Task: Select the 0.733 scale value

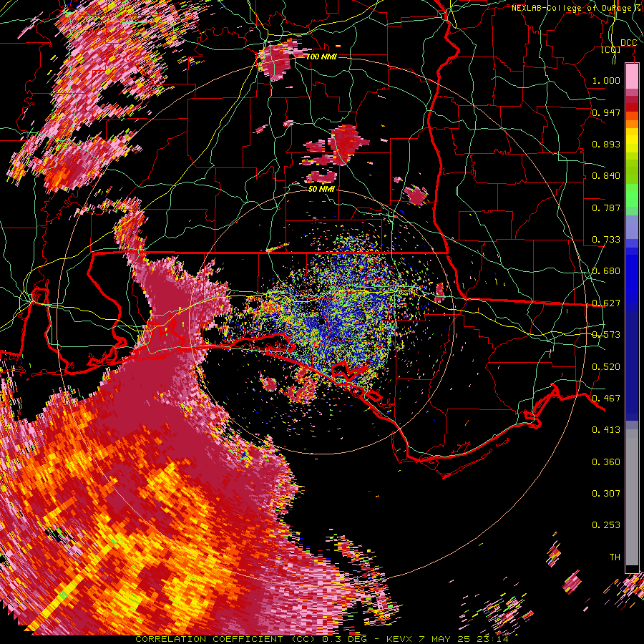Action: coord(606,240)
